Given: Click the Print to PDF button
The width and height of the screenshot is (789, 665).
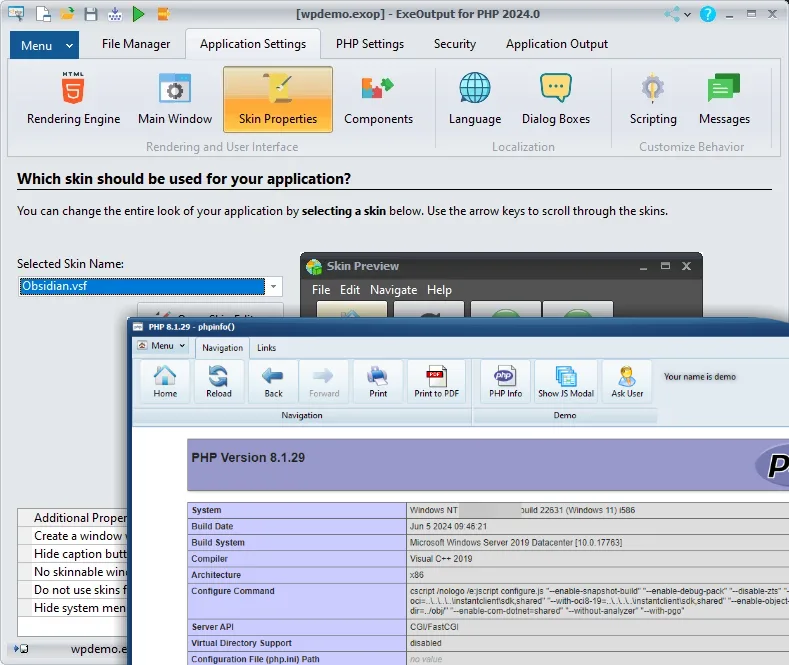Looking at the screenshot, I should pyautogui.click(x=437, y=381).
